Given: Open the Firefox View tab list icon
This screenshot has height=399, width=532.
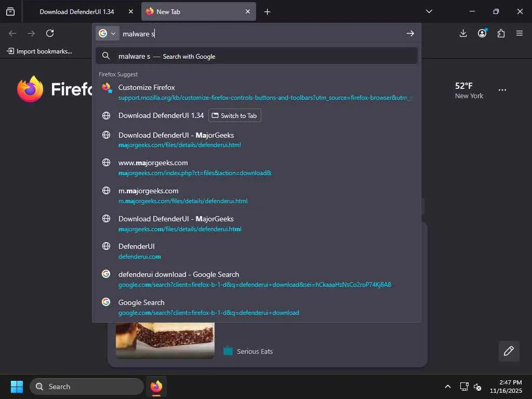Looking at the screenshot, I should (10, 12).
